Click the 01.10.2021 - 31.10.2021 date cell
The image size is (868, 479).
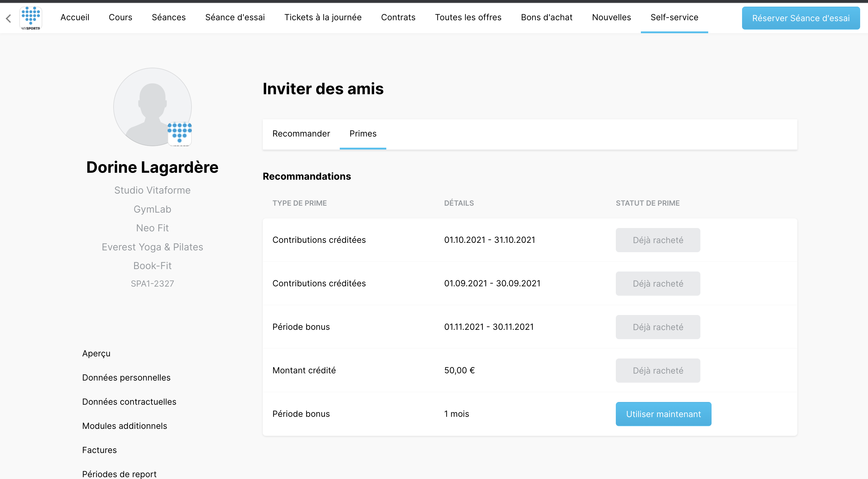point(490,240)
